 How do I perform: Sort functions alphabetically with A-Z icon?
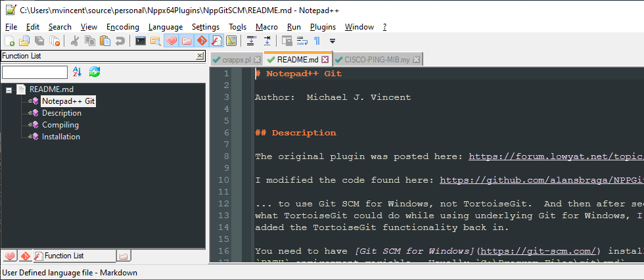point(78,72)
